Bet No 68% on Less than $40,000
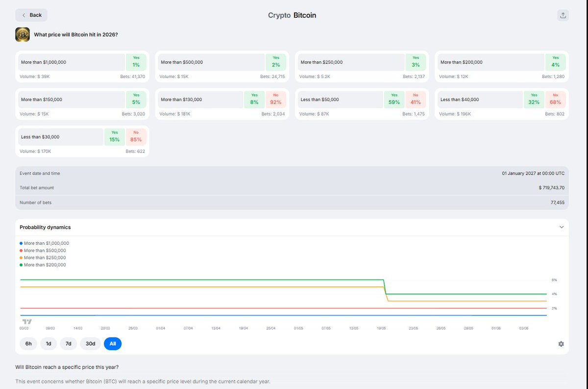Viewport: 588px width, 389px height. [556, 100]
